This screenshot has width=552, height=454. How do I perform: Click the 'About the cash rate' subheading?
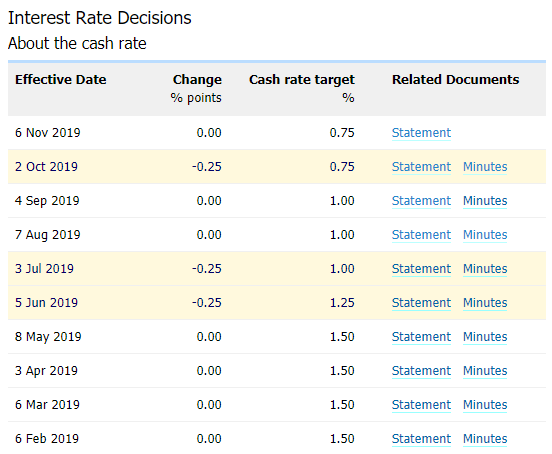point(77,43)
